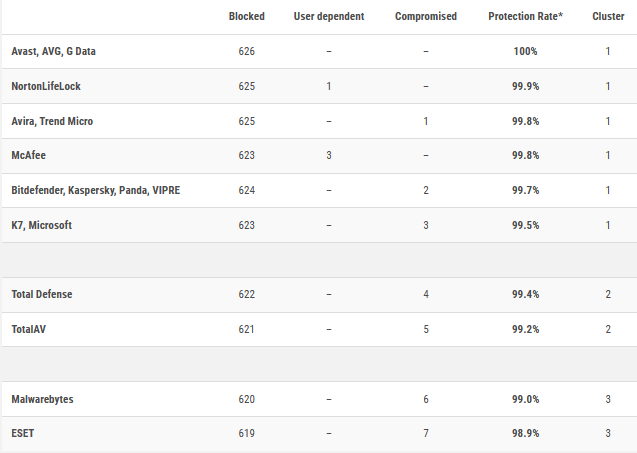Screen dimensions: 637x453
Task: Click the Total Defense vendor name
Action: 41,295
